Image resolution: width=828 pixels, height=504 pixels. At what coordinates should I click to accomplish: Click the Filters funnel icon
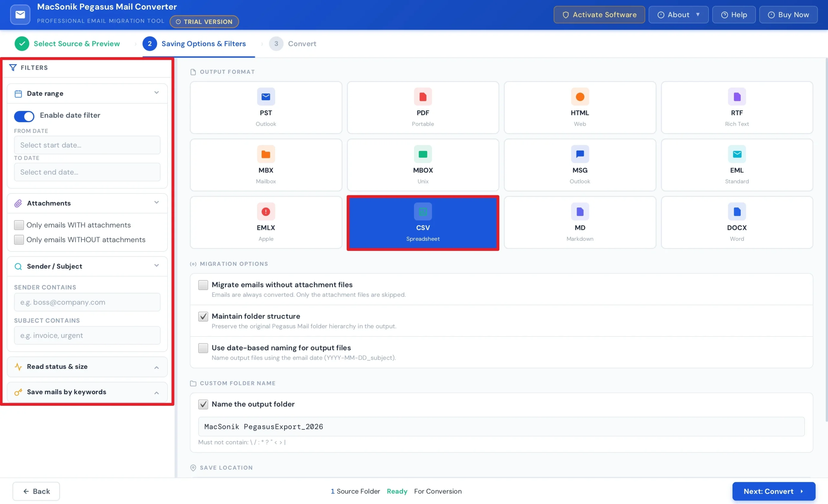[13, 68]
